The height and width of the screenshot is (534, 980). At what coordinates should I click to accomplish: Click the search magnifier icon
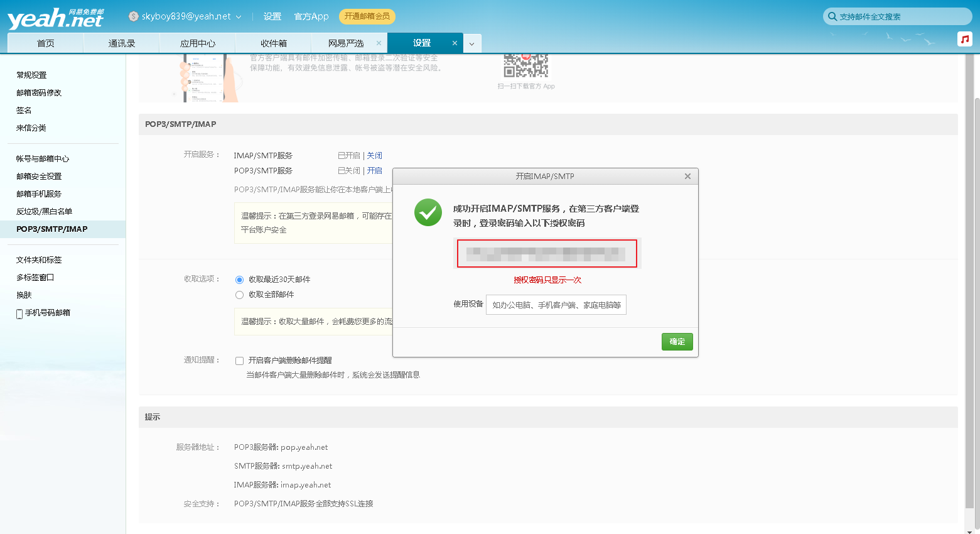(832, 16)
